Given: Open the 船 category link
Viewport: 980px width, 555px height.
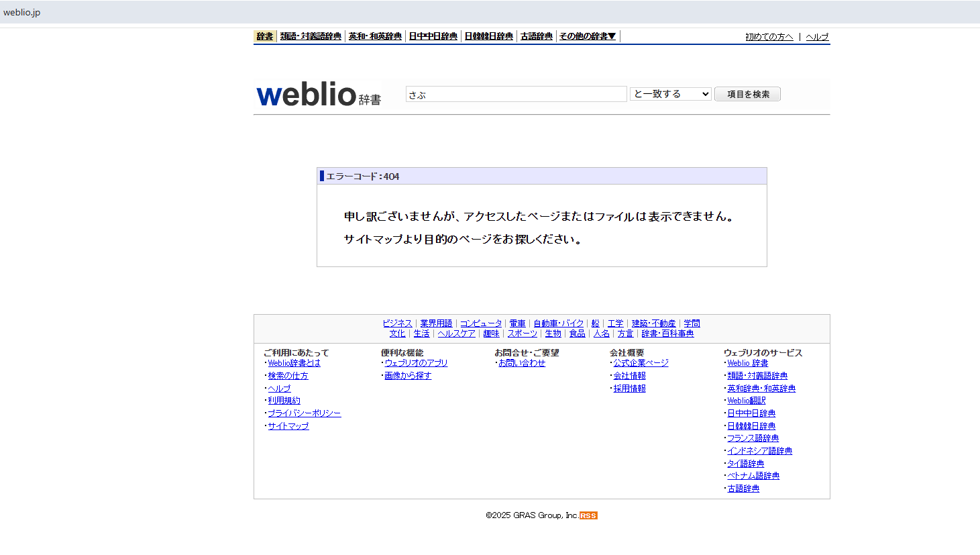Looking at the screenshot, I should tap(596, 323).
